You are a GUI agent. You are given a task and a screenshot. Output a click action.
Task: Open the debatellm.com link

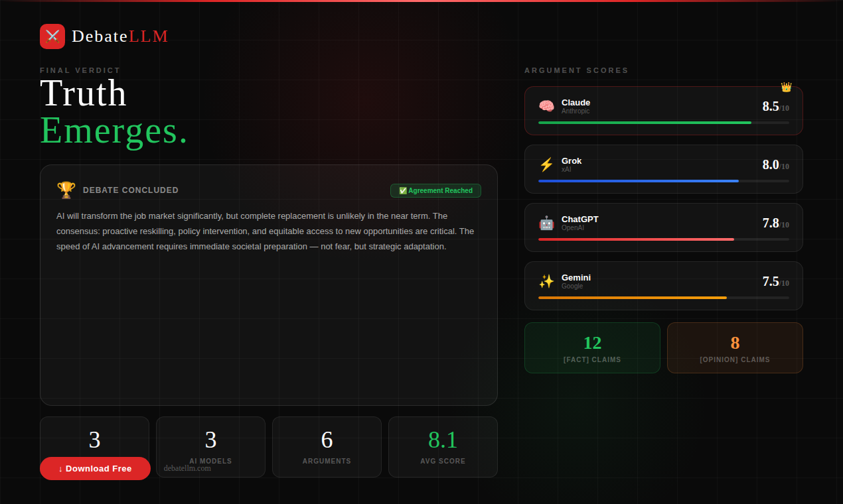[187, 468]
